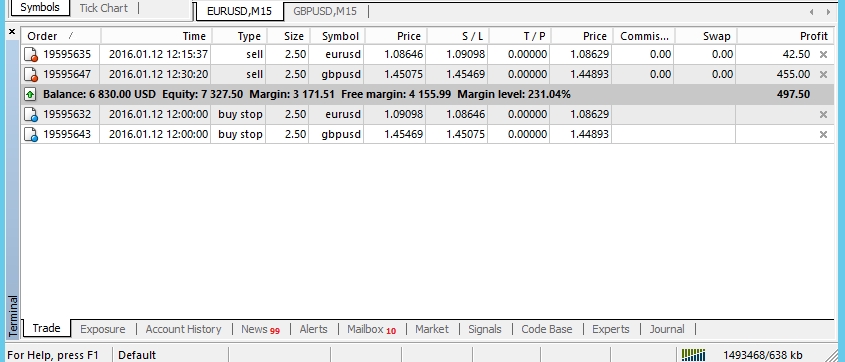Sort by the Profit column header
845x362 pixels.
click(785, 36)
